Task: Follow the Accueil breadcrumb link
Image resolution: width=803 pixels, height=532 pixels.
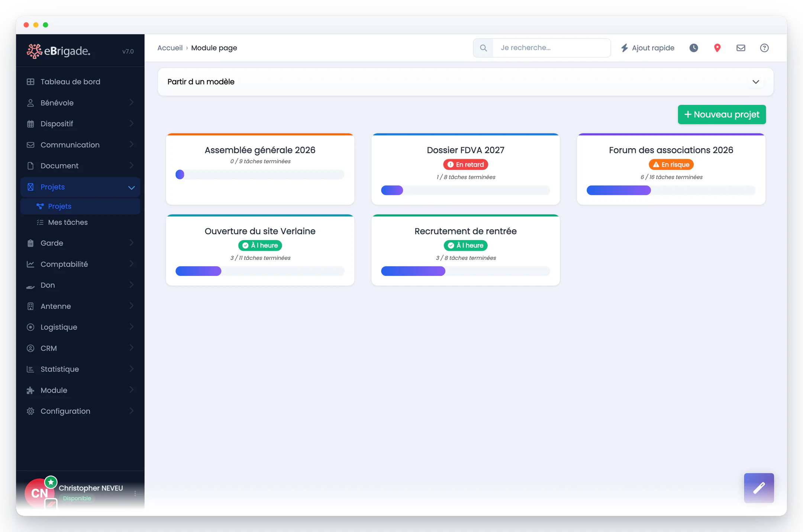Action: (170, 48)
